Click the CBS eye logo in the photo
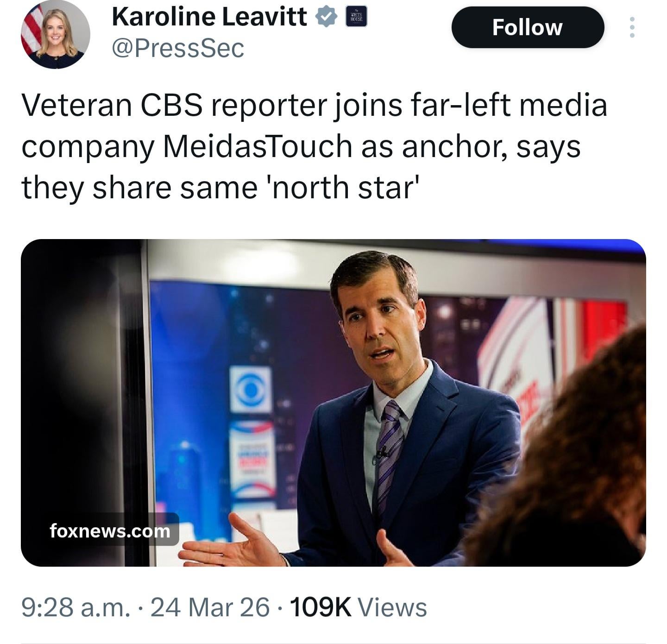 pyautogui.click(x=251, y=390)
